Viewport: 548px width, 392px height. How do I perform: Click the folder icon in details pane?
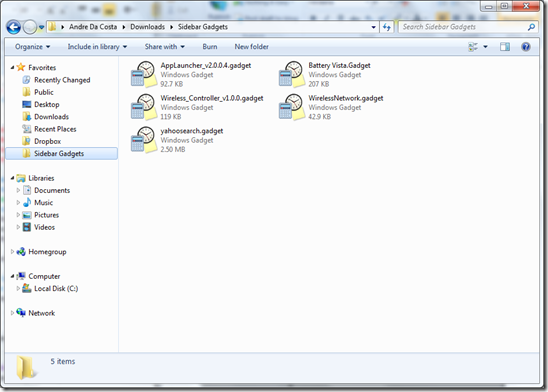point(26,367)
